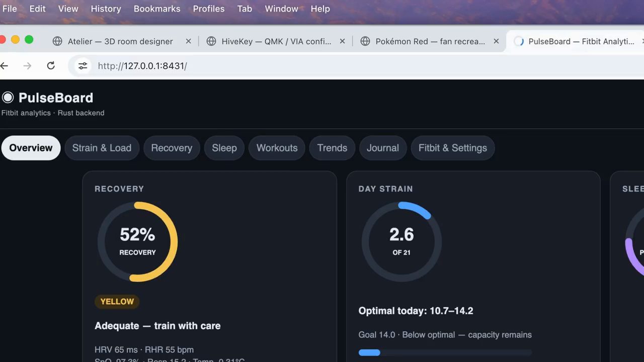Viewport: 644px width, 362px height.
Task: Click the loading spinner on PulseBoard tab
Action: click(518, 41)
